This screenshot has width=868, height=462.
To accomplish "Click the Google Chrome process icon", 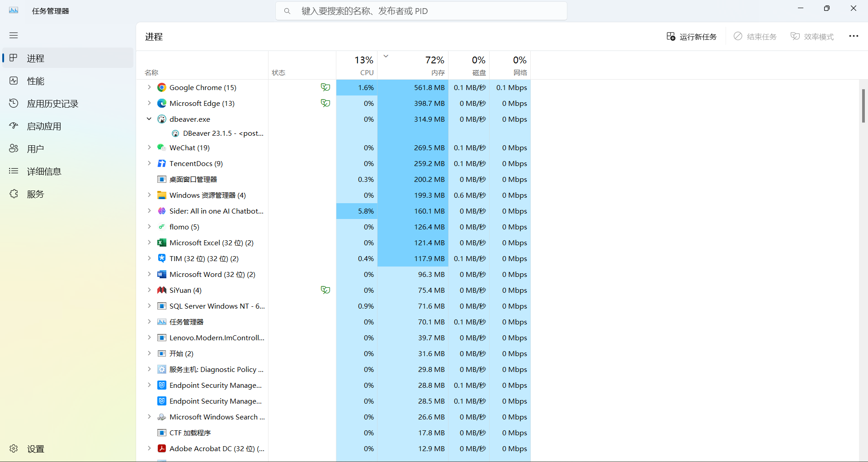I will [x=162, y=87].
